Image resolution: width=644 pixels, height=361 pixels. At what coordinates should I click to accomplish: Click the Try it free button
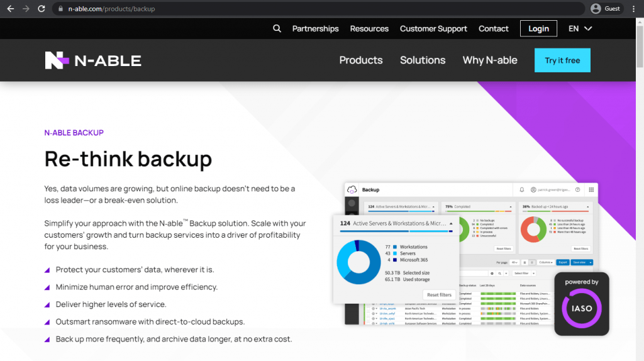pyautogui.click(x=562, y=60)
